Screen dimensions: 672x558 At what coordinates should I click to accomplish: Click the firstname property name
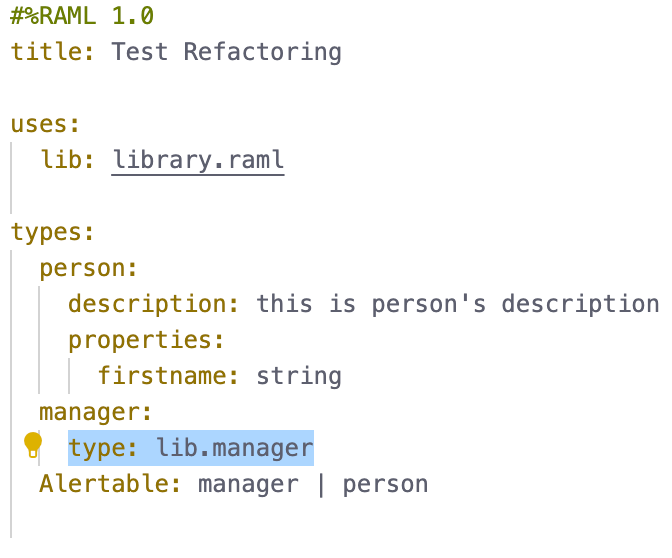166,376
